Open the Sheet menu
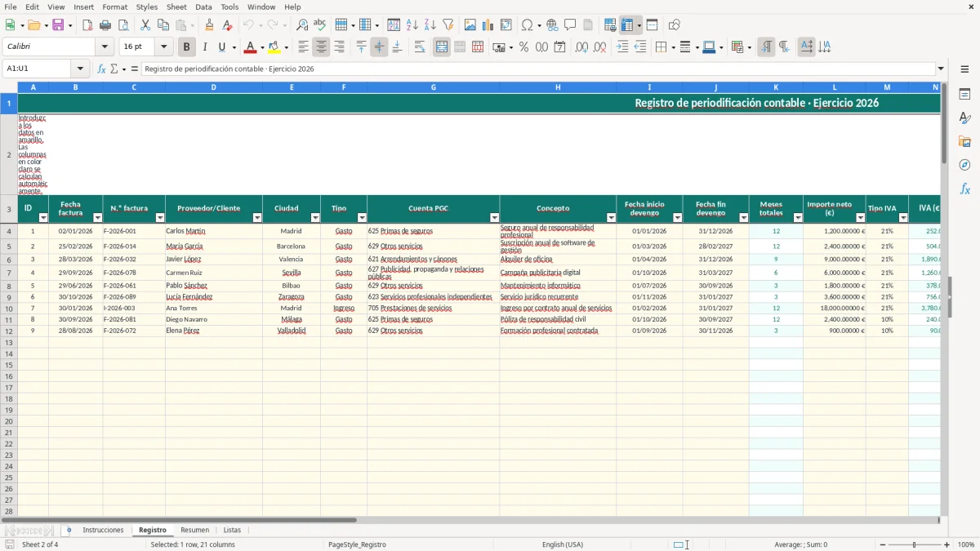This screenshot has width=980, height=551. (176, 7)
